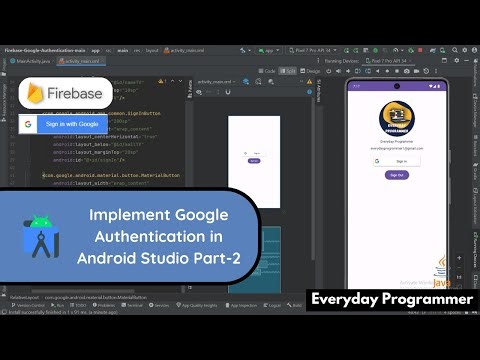480x360 pixels.
Task: Switch editor to Split view
Action: (288, 71)
